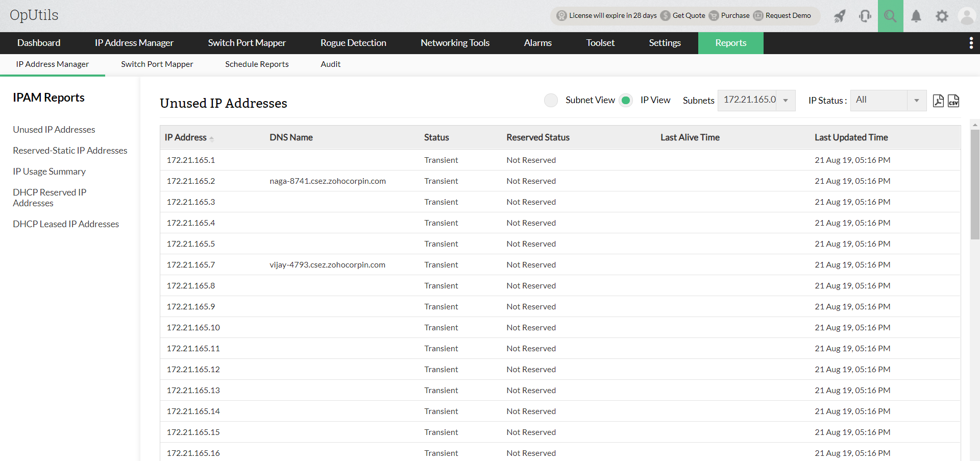Select the Reports tab

[731, 43]
